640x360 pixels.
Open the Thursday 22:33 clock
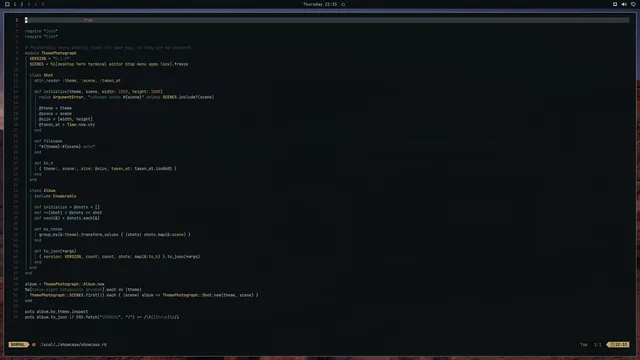(x=320, y=4)
